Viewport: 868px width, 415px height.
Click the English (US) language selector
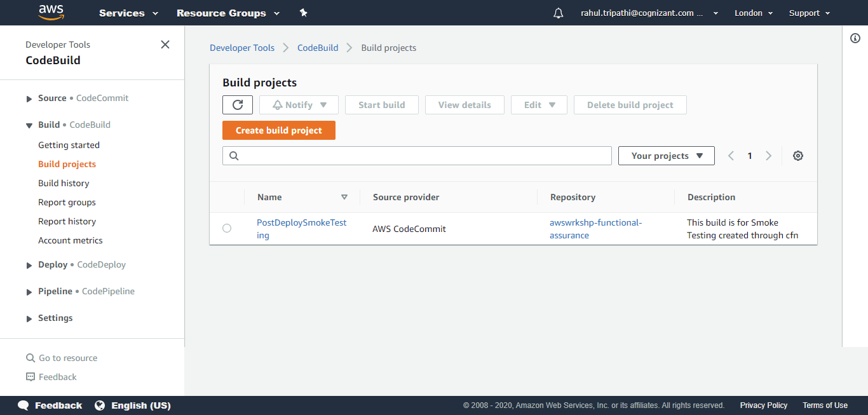point(141,405)
